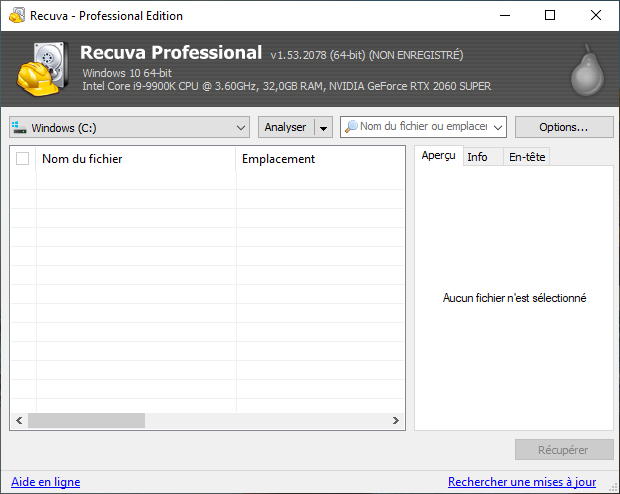This screenshot has width=620, height=494.
Task: Focus the Nom du fichier ou emplacement search field
Action: tap(423, 127)
